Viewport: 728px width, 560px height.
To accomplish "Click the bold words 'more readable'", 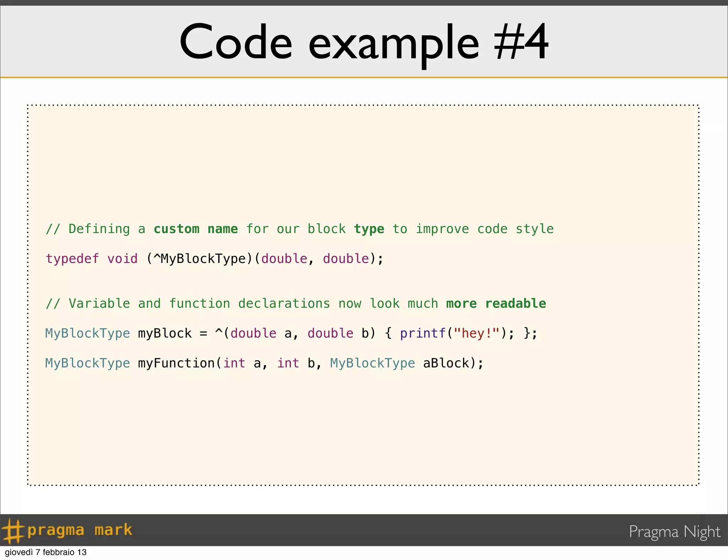I will 496,304.
